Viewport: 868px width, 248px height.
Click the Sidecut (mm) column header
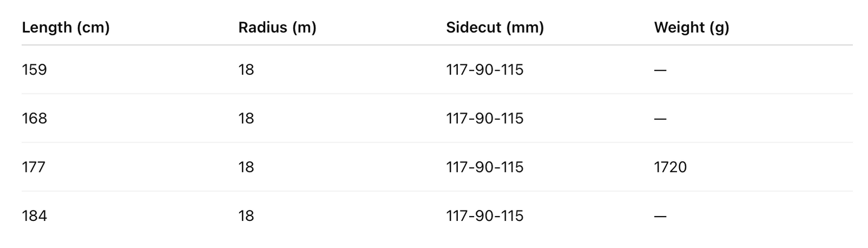[x=495, y=27]
